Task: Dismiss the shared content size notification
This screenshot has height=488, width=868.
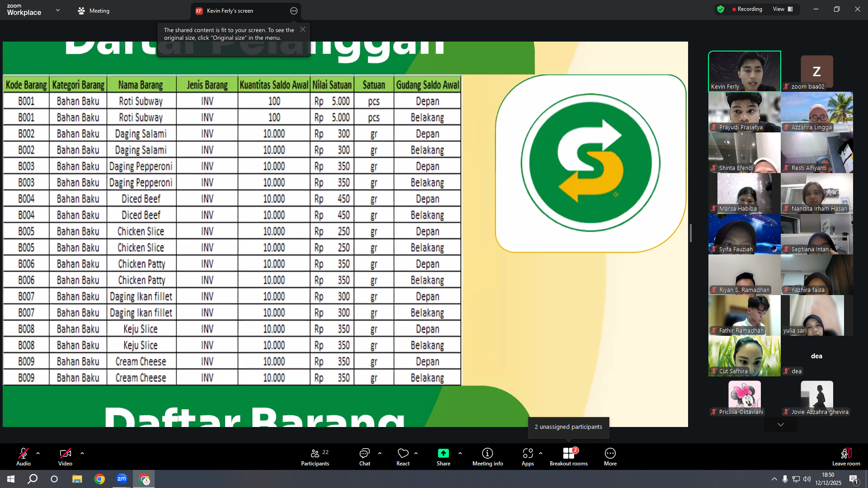Action: coord(303,29)
